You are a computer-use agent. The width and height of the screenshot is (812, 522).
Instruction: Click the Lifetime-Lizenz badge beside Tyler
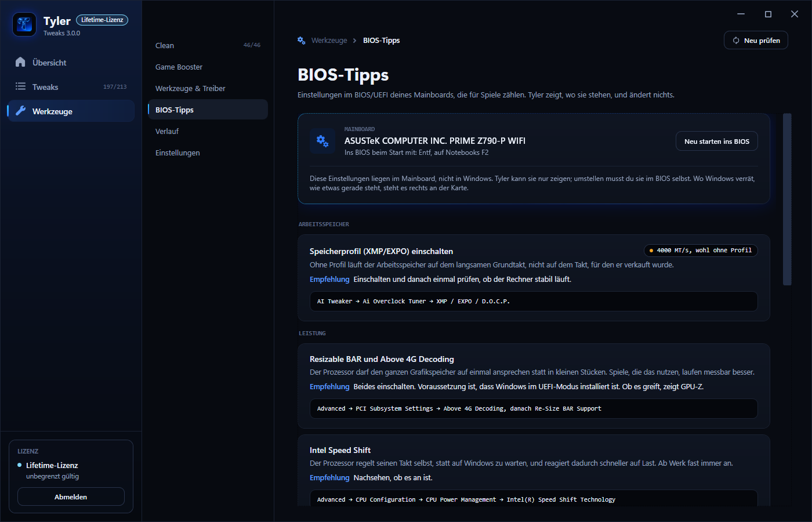click(102, 20)
